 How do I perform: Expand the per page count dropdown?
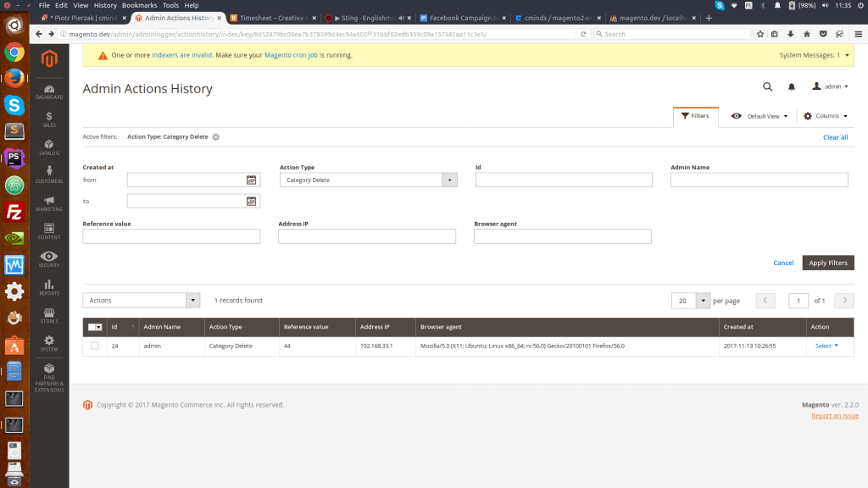[x=703, y=301]
